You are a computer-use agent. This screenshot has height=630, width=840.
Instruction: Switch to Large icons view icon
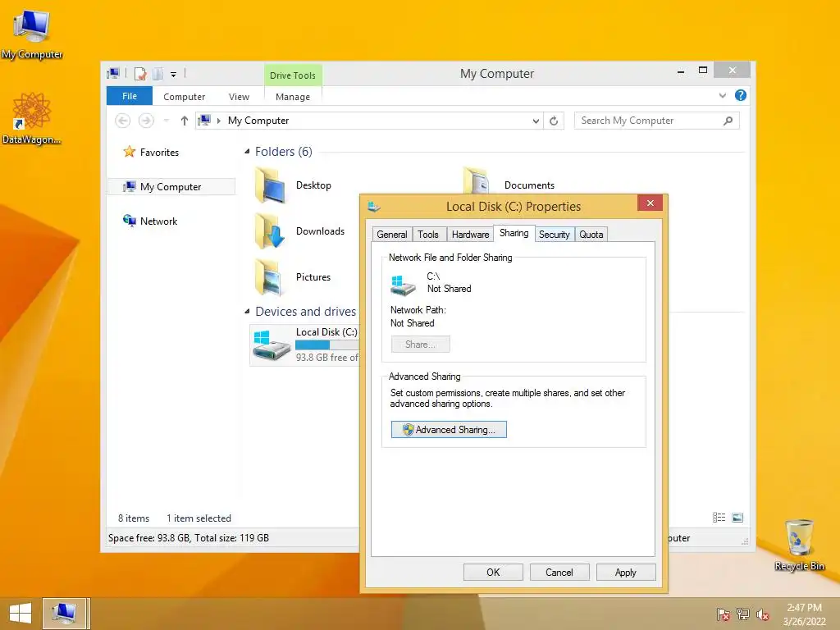[x=737, y=518]
